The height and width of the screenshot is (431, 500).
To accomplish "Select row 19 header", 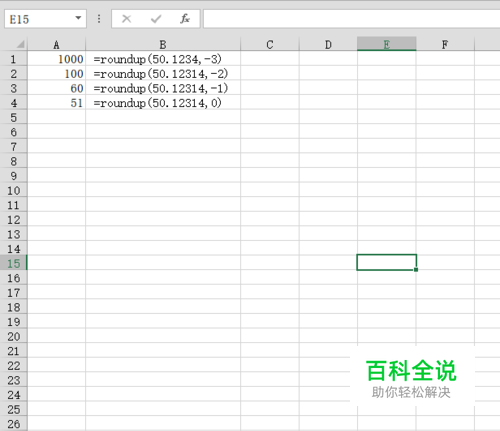I will [x=13, y=322].
